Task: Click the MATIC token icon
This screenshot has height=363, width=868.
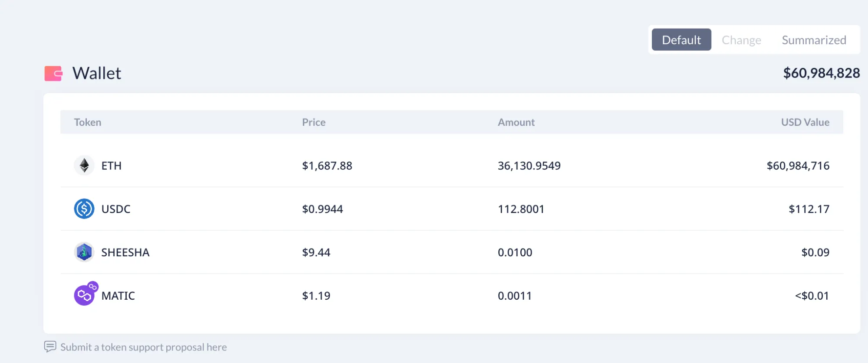Action: 84,295
